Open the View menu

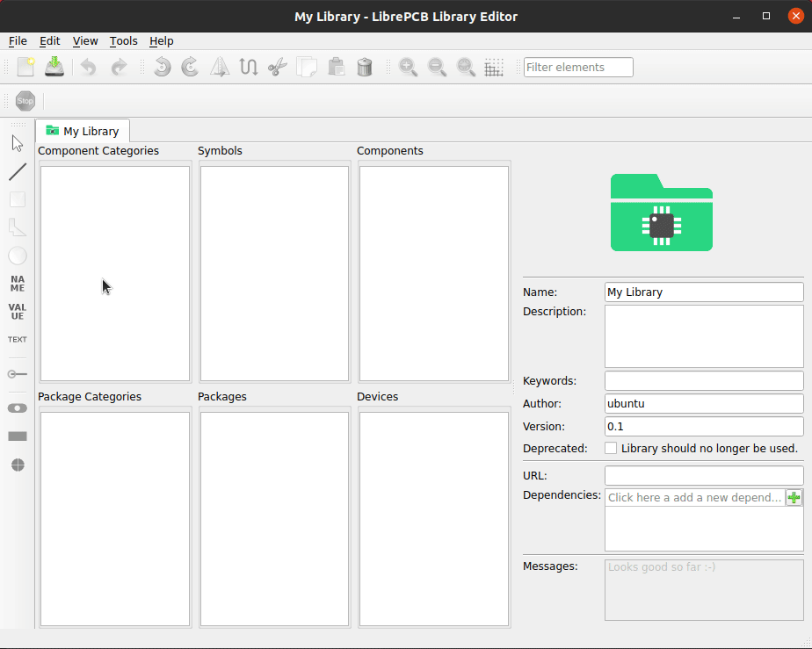point(85,41)
